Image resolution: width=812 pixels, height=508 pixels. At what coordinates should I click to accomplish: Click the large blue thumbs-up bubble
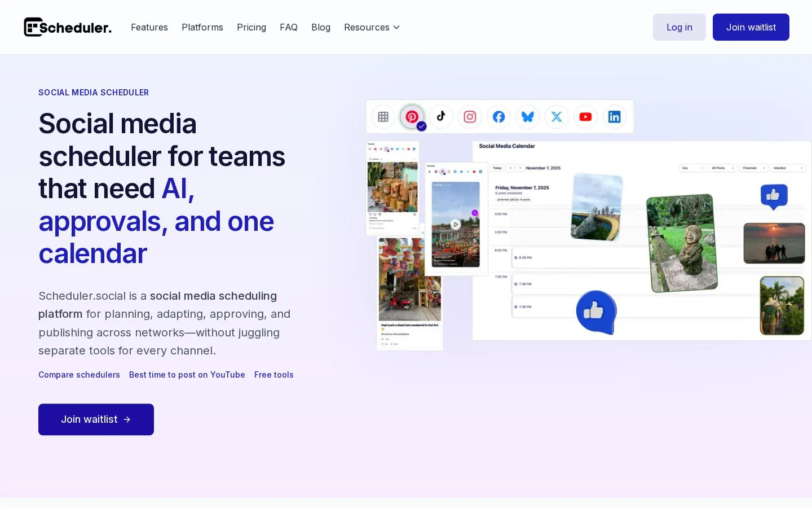(x=596, y=311)
